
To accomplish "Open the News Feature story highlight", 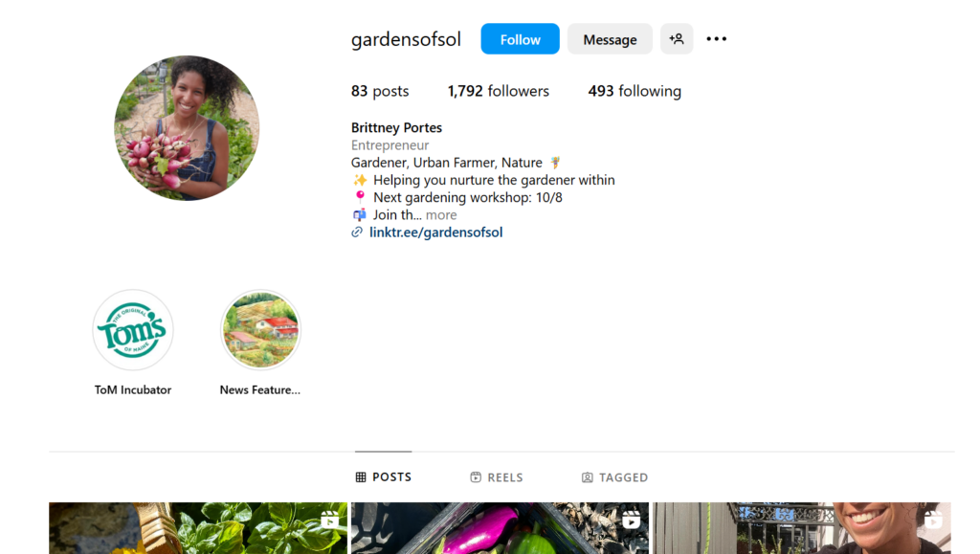I will pos(260,330).
